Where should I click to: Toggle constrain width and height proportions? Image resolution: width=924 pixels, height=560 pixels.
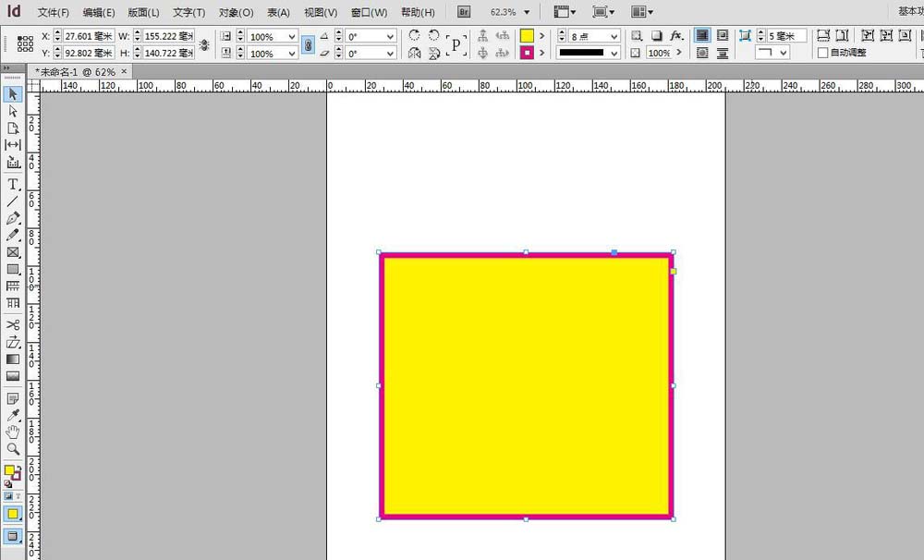point(204,44)
